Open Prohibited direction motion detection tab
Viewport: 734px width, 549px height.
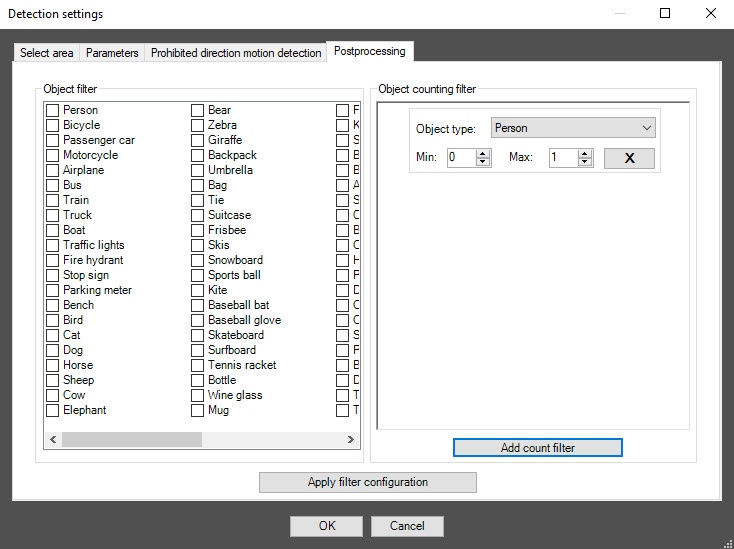coord(236,53)
